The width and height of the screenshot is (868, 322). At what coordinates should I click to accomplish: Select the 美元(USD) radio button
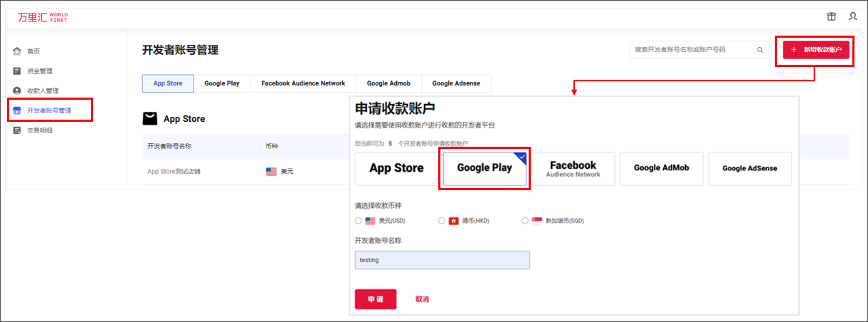[359, 221]
